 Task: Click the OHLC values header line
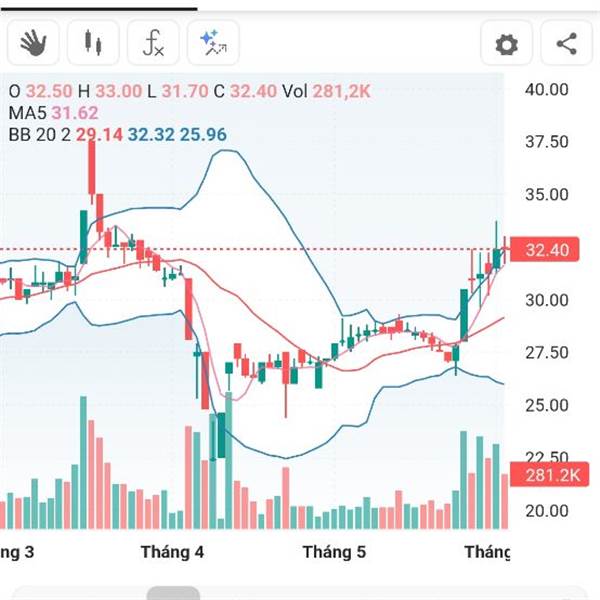click(x=190, y=91)
